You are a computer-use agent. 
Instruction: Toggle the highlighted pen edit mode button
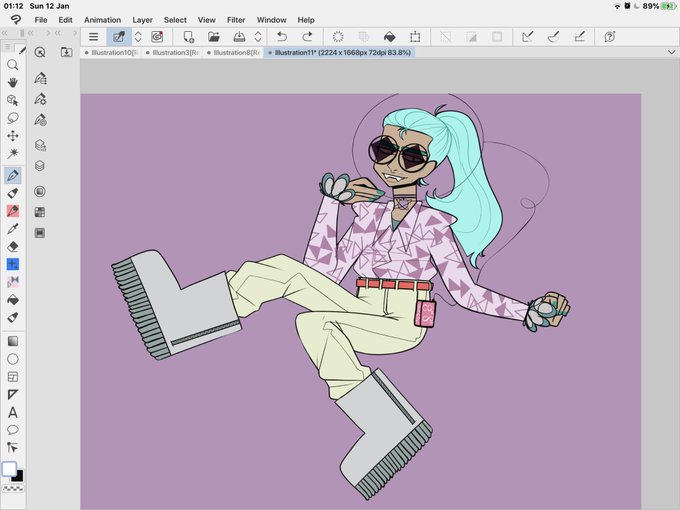(119, 37)
